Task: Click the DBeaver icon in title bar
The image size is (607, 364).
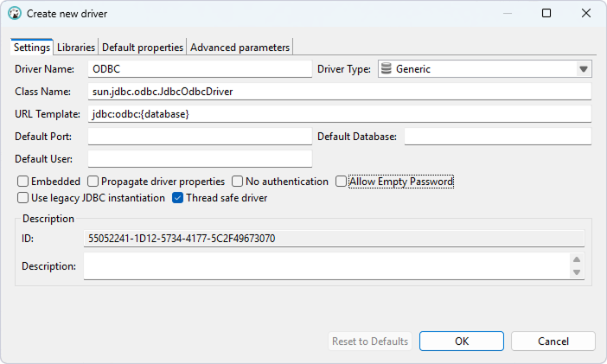Action: click(x=15, y=14)
